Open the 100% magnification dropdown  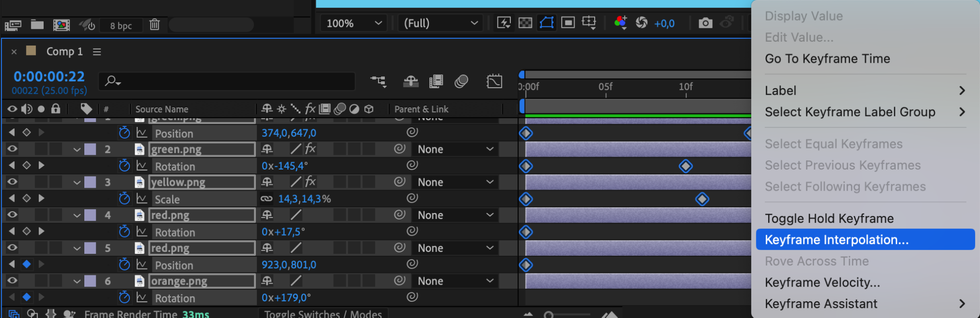tap(354, 24)
